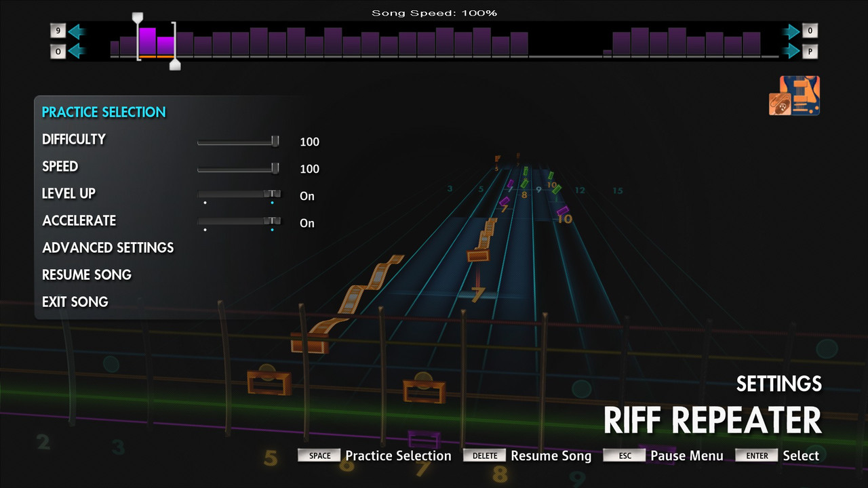The height and width of the screenshot is (488, 868).
Task: Click the Level Up On value
Action: tap(307, 196)
